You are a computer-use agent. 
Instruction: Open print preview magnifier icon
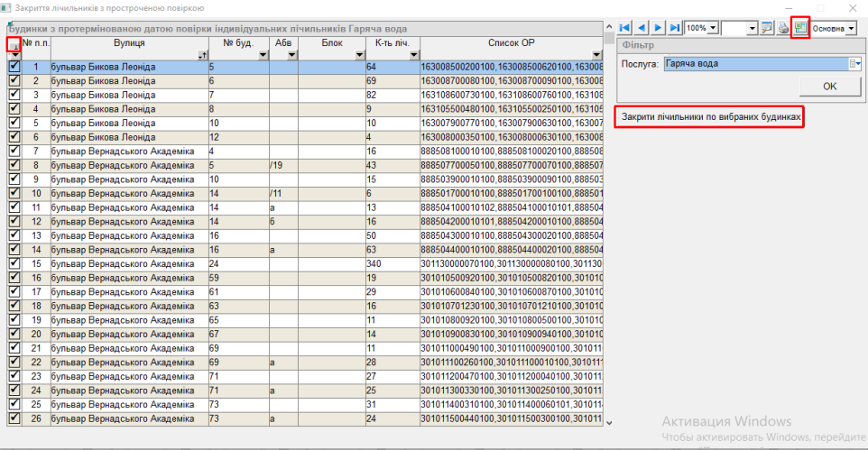[x=767, y=28]
